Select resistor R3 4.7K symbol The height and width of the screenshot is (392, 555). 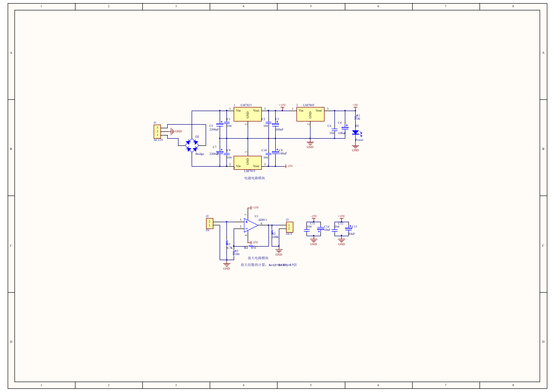(x=227, y=243)
